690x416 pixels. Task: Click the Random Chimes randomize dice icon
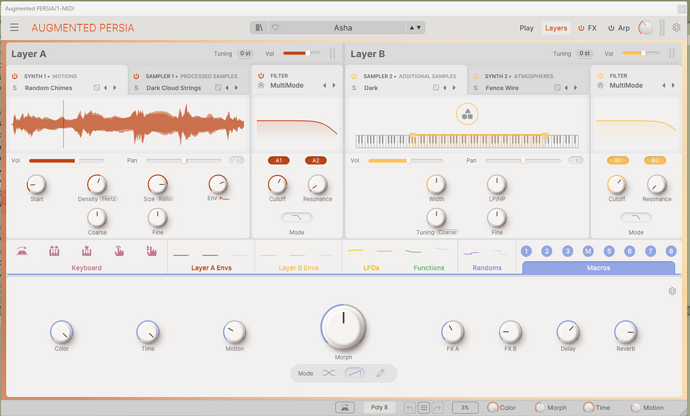[x=96, y=88]
